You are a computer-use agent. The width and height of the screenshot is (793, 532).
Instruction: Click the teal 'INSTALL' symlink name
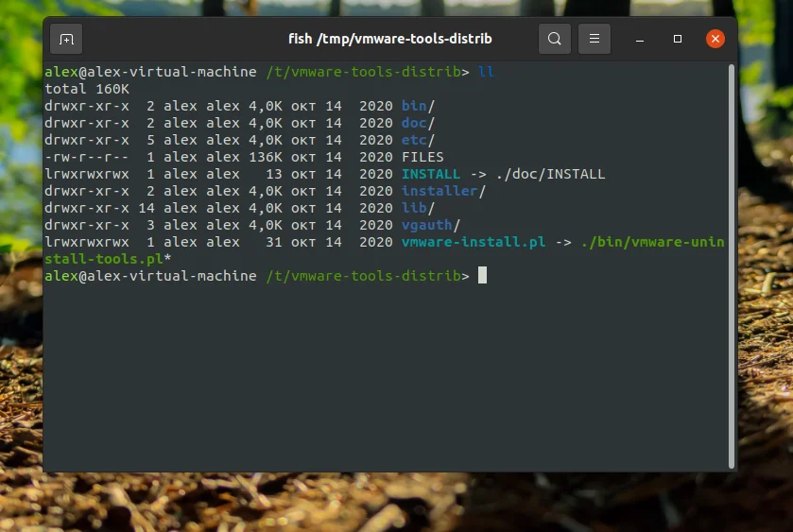tap(431, 174)
